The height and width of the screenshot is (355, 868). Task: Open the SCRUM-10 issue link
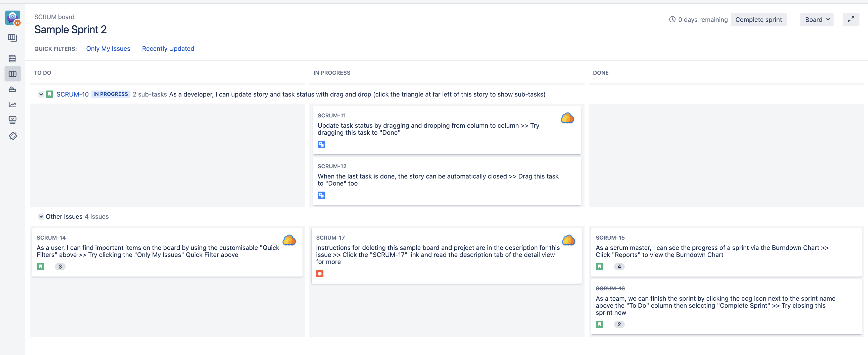[x=72, y=94]
